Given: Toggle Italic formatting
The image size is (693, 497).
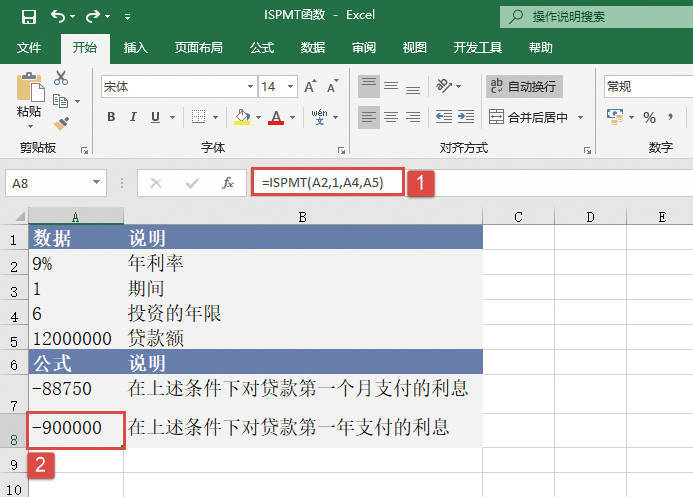Looking at the screenshot, I should click(133, 117).
